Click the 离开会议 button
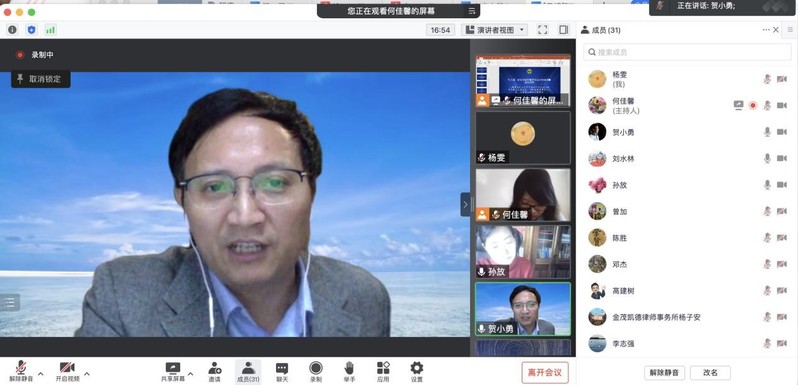This screenshot has height=385, width=798. [545, 372]
